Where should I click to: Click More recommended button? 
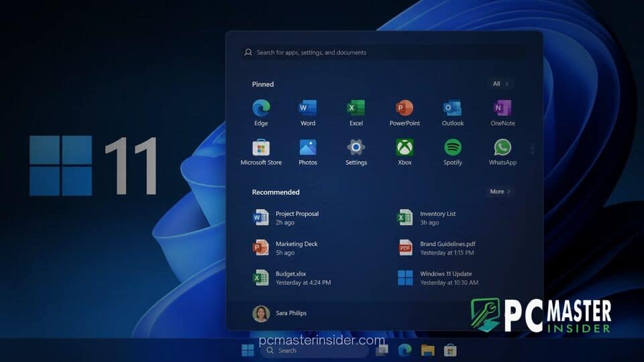500,192
